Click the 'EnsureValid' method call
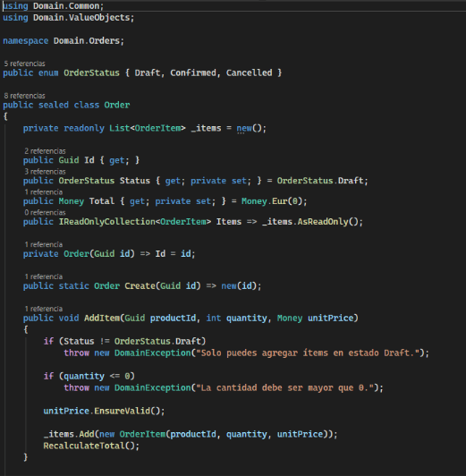 (122, 411)
